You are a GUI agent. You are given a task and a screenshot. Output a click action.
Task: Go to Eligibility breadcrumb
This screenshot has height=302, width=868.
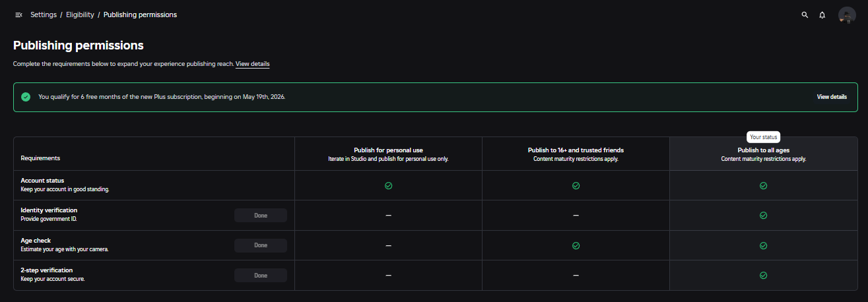(x=80, y=15)
